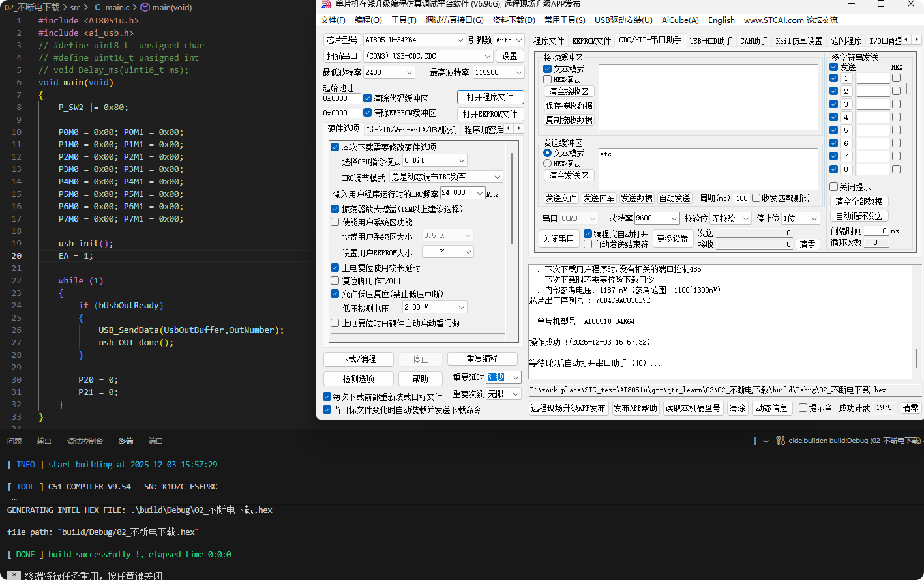Enable HEX模式 in the receive buffer
The image size is (924, 580).
click(x=548, y=80)
